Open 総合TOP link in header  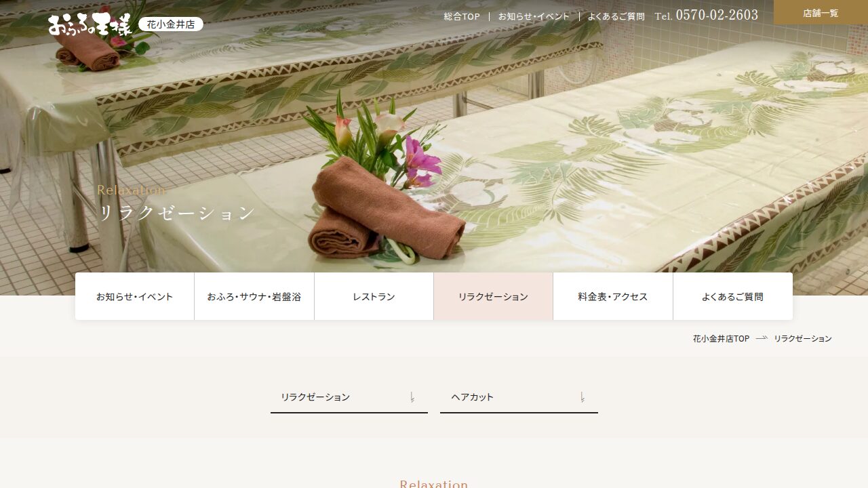coord(462,16)
